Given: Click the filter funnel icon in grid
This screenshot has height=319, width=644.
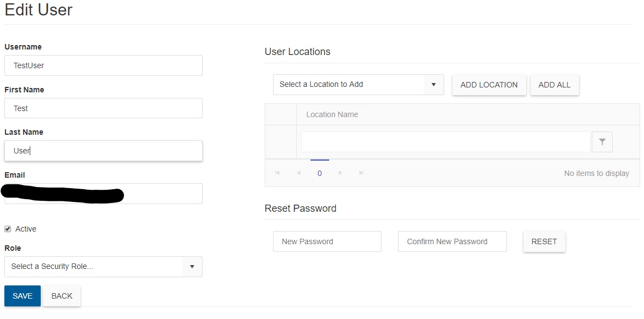Looking at the screenshot, I should coord(602,142).
